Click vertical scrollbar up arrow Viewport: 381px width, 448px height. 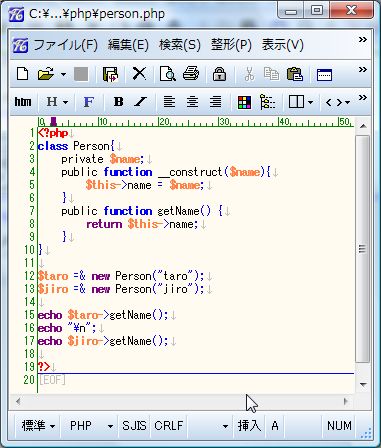363,126
